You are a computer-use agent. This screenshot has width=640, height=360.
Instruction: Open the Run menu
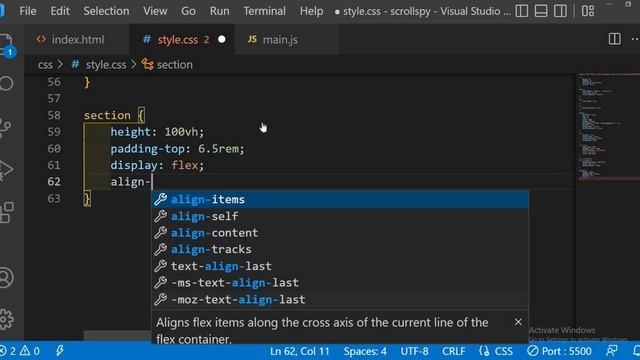pos(220,11)
